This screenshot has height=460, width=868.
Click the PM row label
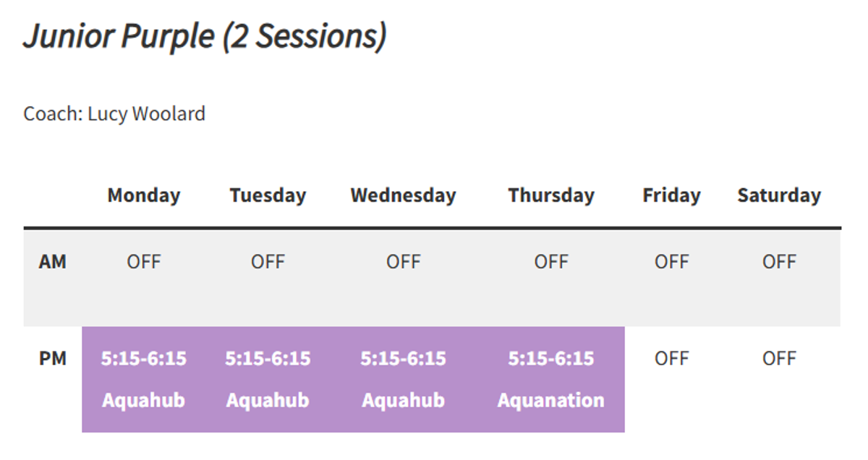(x=53, y=359)
